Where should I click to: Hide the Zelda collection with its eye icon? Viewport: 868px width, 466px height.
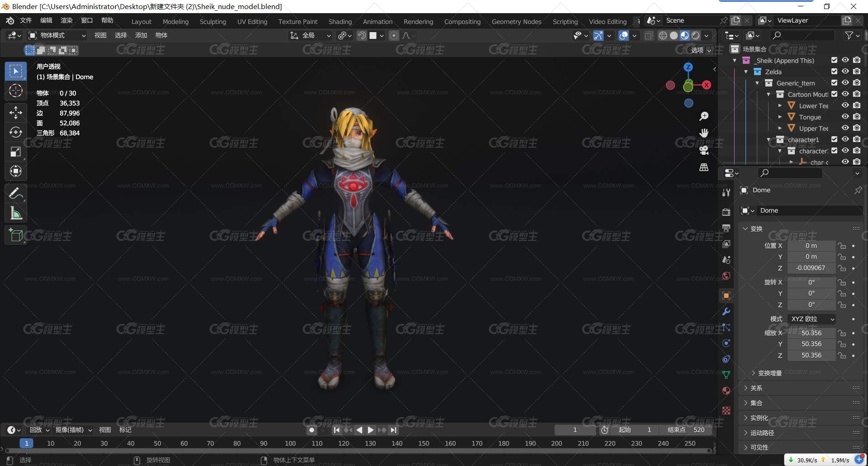point(845,71)
